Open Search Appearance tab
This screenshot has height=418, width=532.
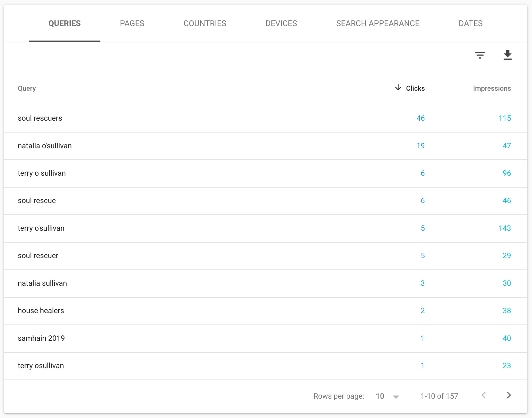(378, 24)
